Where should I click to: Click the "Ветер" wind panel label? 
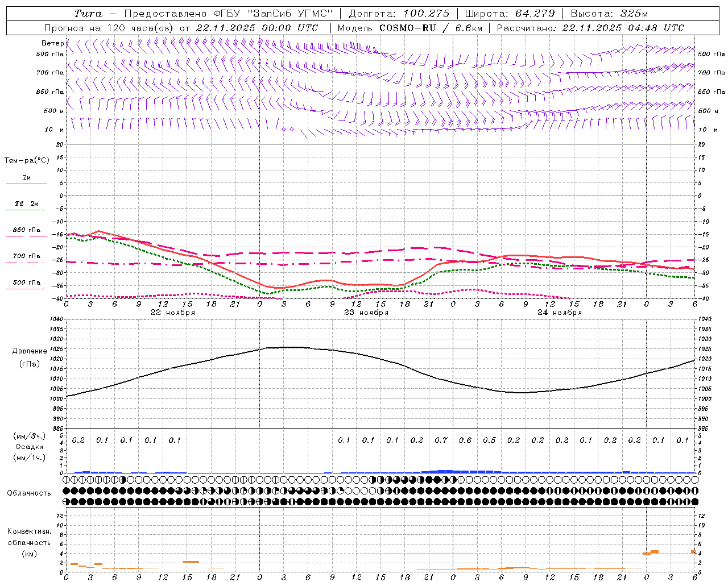click(x=52, y=43)
